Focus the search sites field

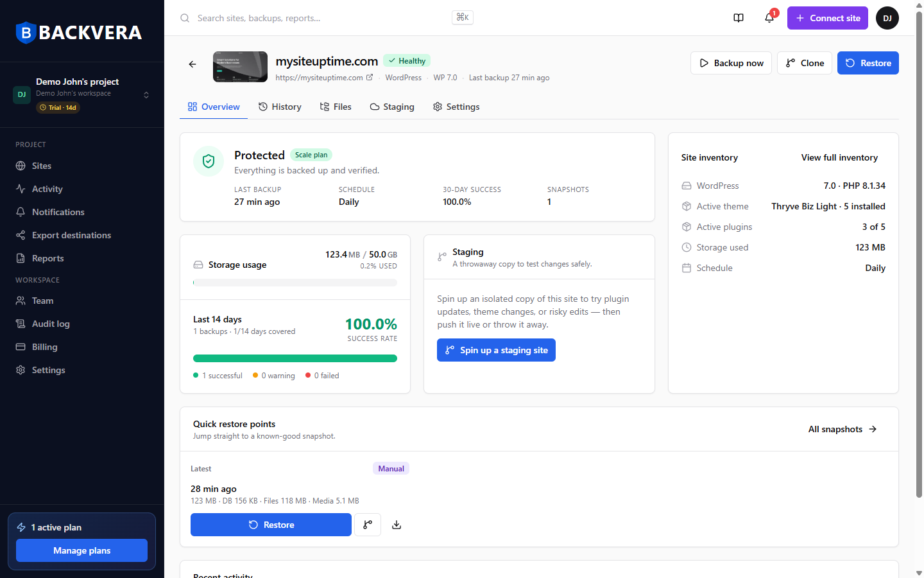pos(327,18)
